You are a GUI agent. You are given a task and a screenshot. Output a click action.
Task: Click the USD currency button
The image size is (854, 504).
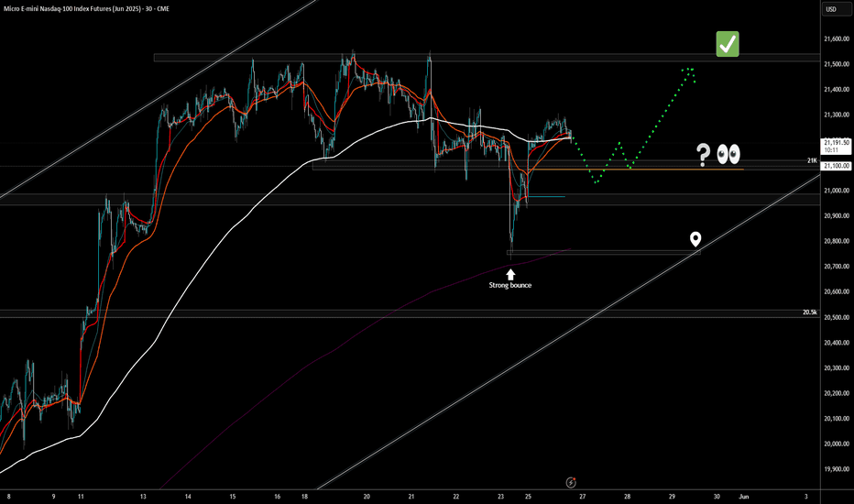point(836,9)
